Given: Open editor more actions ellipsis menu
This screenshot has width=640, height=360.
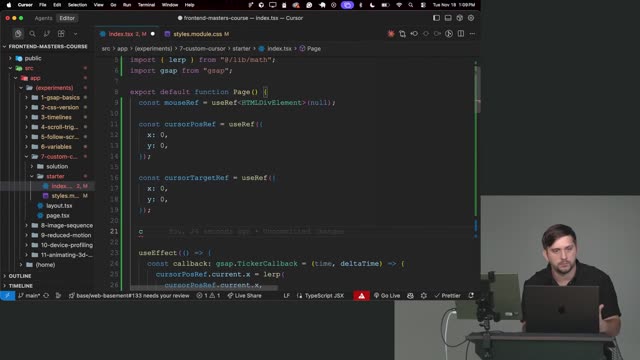Looking at the screenshot, I should coord(472,34).
